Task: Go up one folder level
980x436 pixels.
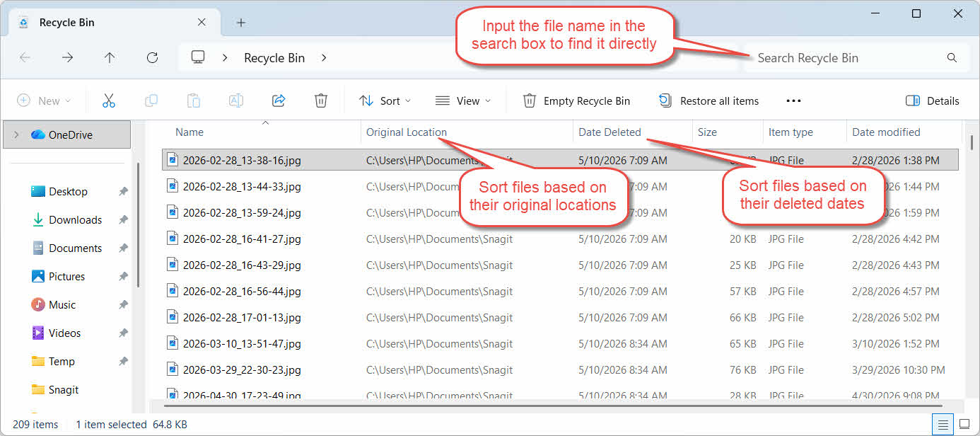Action: pyautogui.click(x=110, y=58)
